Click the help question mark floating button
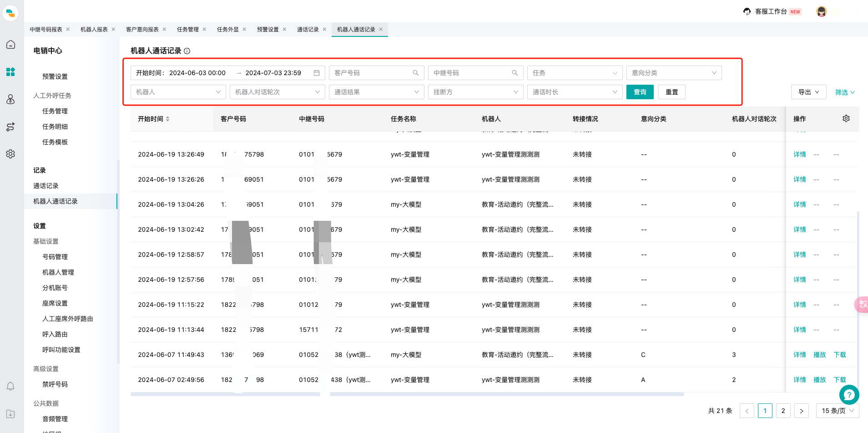The image size is (868, 433). coord(849,395)
